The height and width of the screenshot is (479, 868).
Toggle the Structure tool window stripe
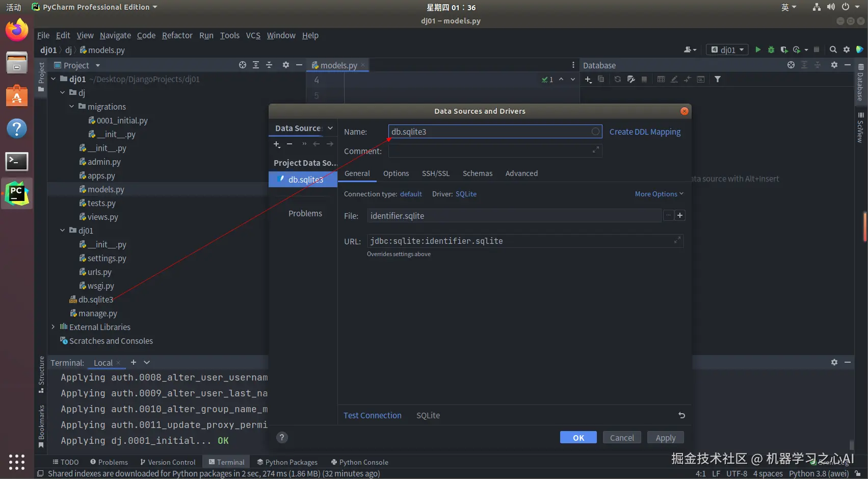point(41,374)
